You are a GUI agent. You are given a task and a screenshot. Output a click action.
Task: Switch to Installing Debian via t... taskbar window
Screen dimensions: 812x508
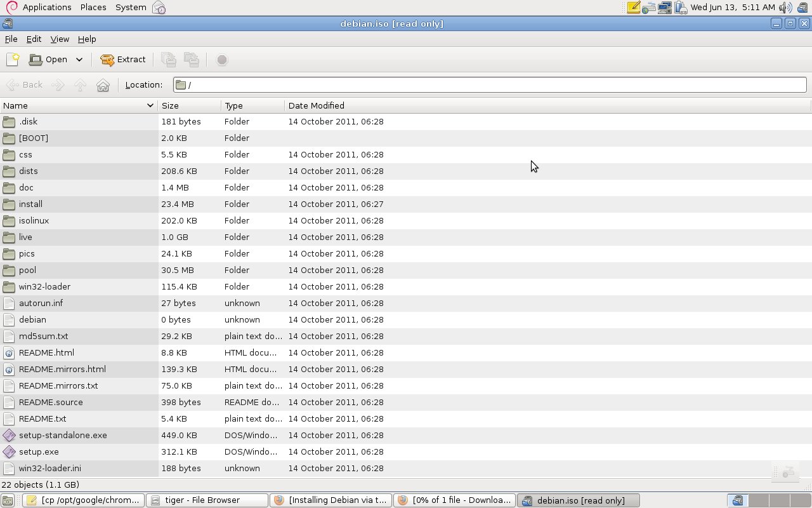[x=331, y=500]
